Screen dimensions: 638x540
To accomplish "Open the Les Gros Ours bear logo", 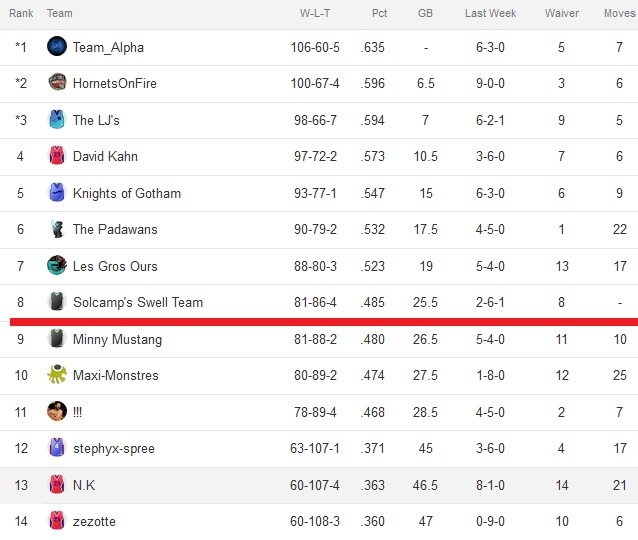I will tap(57, 265).
